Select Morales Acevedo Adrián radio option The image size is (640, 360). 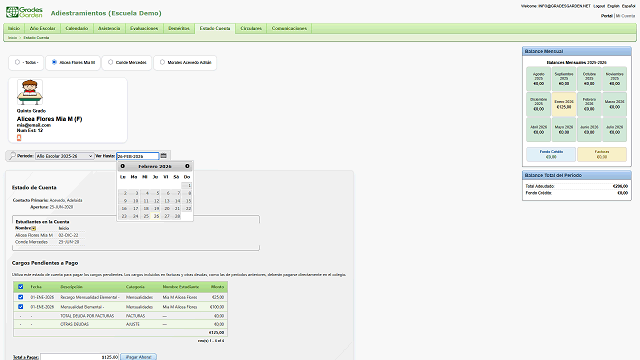pos(162,62)
